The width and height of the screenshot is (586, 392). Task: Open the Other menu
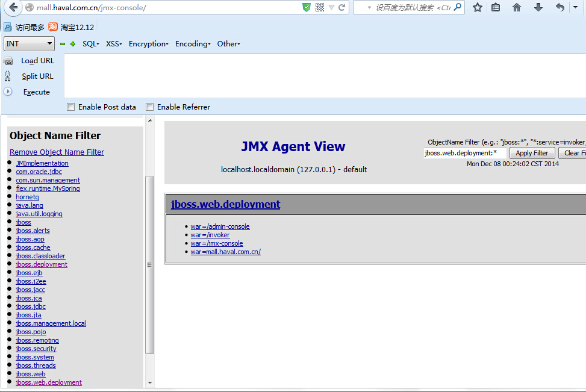tap(229, 44)
